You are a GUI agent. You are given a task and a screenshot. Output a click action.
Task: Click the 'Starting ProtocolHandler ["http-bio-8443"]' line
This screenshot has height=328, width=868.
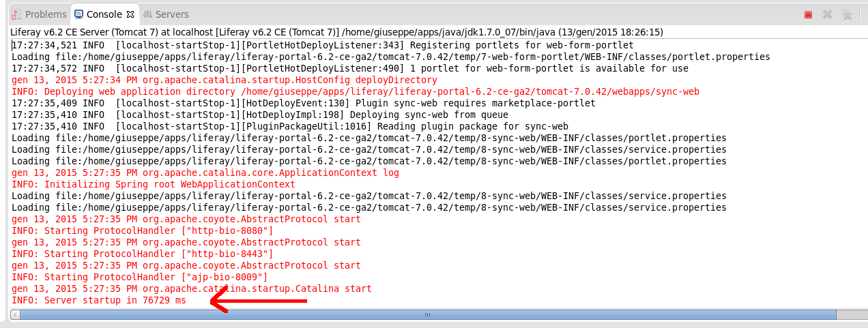point(143,254)
